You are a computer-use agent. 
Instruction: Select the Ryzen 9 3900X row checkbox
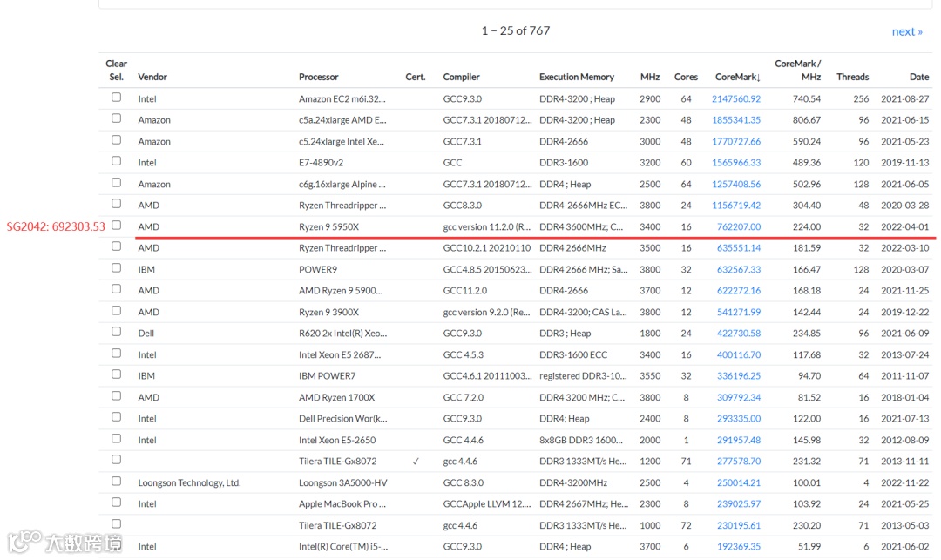point(117,311)
